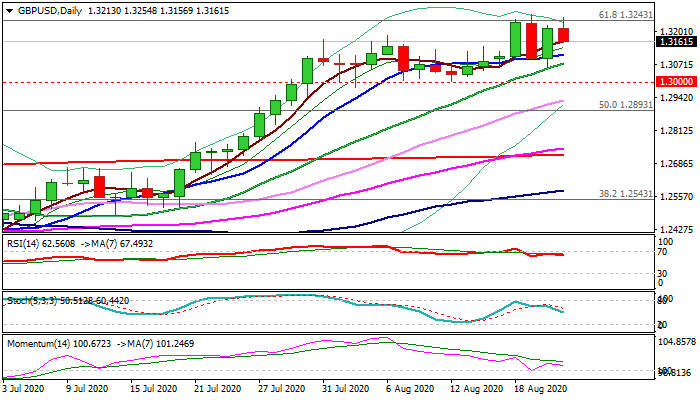Image resolution: width=700 pixels, height=400 pixels.
Task: Click the red 1.3000 price level tag
Action: 676,81
